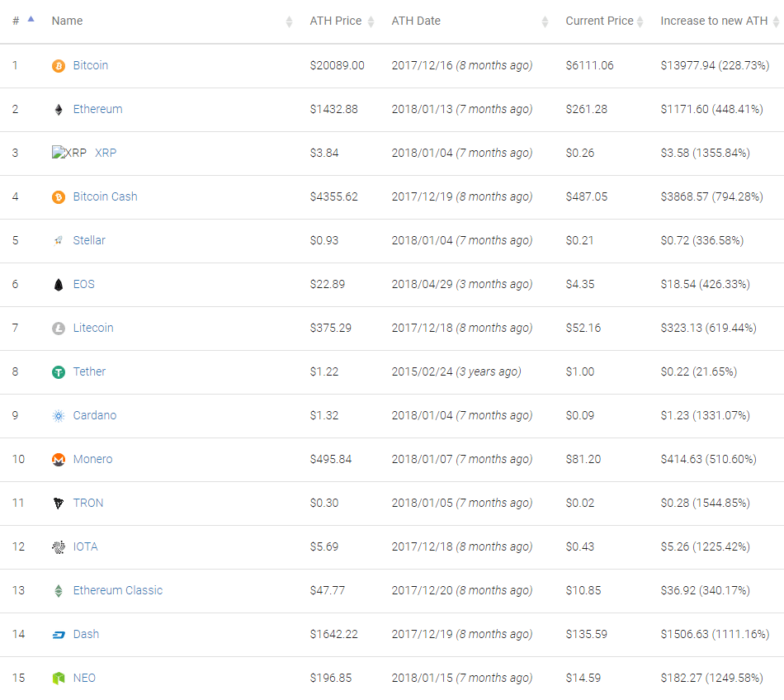Click the broken XRP image icon
784x700 pixels.
(69, 153)
